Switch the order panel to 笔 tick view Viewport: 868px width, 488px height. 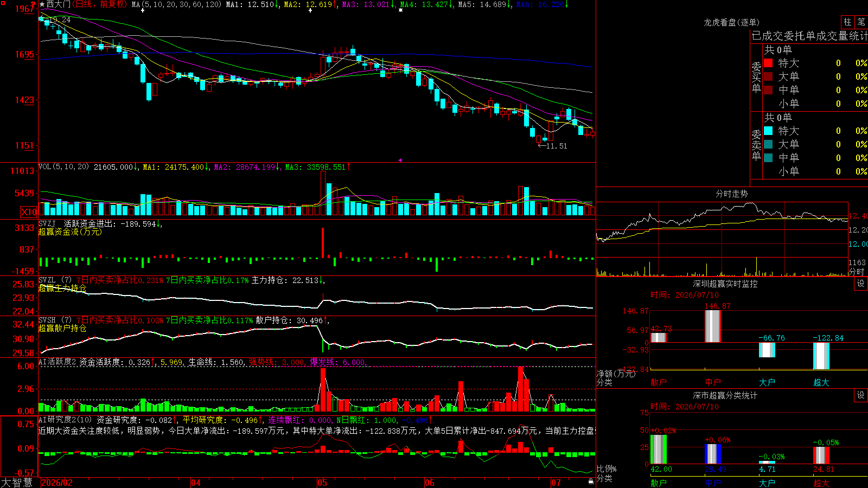[861, 22]
